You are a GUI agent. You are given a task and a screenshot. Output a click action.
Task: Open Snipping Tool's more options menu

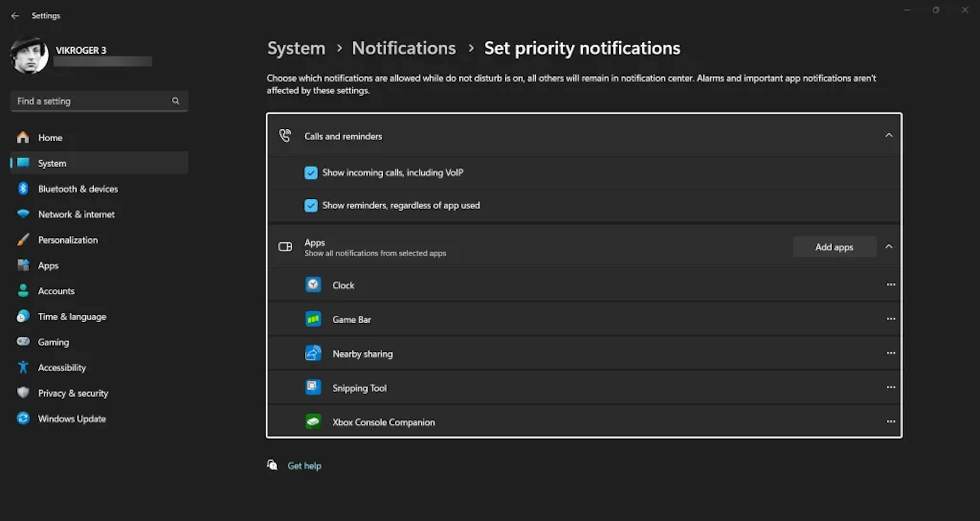coord(891,387)
